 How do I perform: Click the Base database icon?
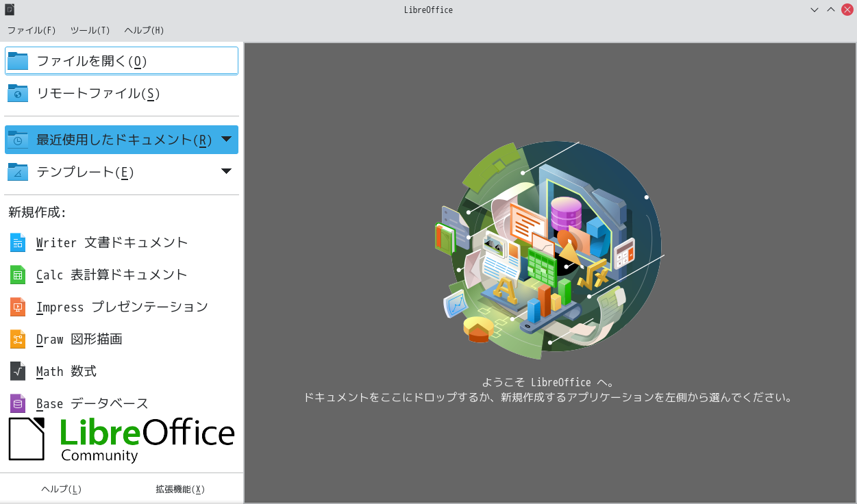point(18,403)
